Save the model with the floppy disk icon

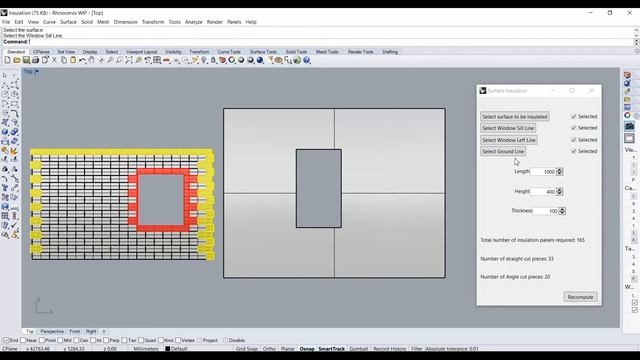pos(26,60)
